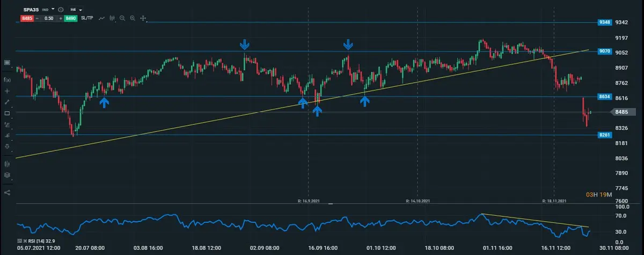The image size is (644, 255).
Task: Open candlestick chart type selector
Action: [112, 18]
